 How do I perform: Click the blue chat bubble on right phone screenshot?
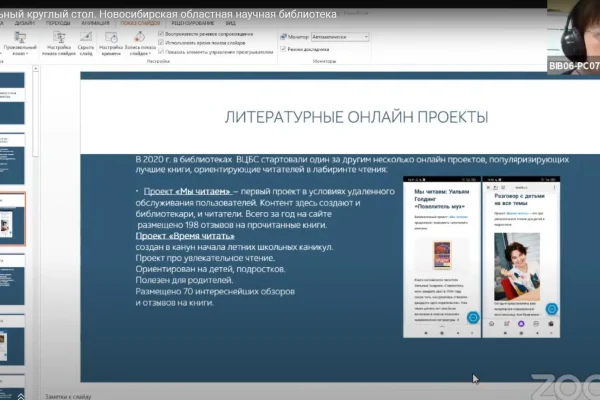(x=551, y=309)
